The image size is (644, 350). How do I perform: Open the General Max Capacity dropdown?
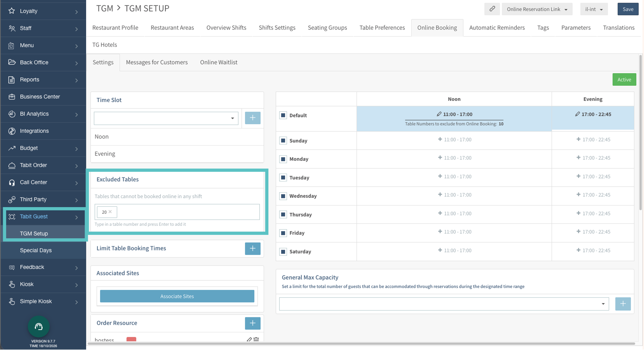pyautogui.click(x=444, y=304)
